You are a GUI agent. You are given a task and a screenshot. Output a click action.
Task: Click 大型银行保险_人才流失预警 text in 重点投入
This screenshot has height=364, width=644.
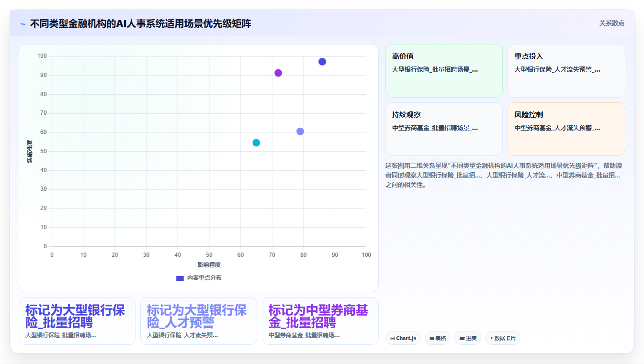557,70
